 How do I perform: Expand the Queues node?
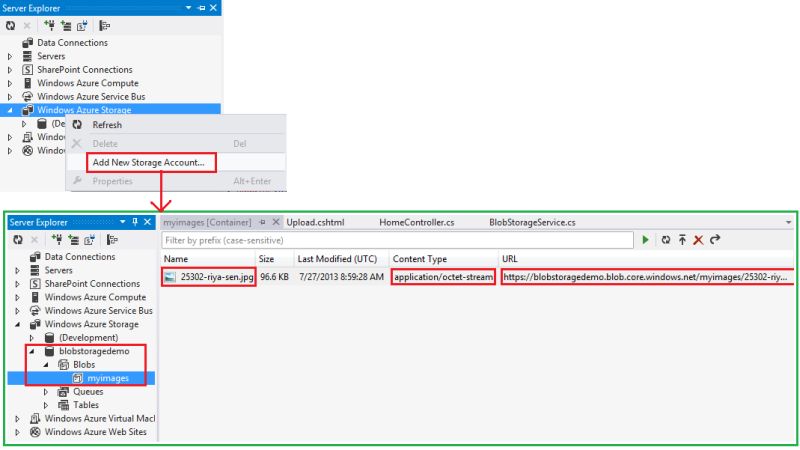46,392
